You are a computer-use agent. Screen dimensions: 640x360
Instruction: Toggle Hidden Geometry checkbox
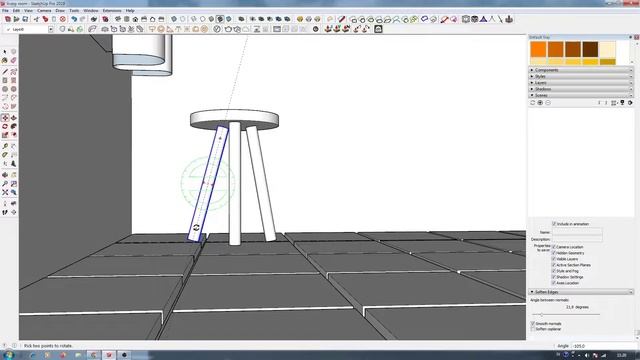click(x=554, y=253)
